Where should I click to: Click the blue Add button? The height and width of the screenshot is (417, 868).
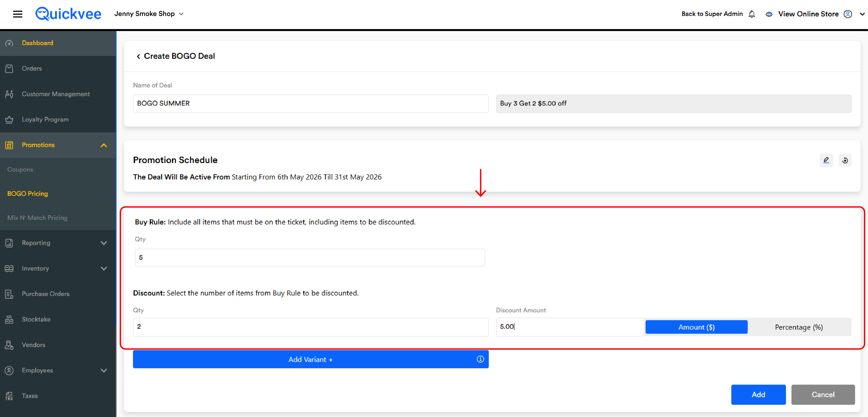pos(758,394)
